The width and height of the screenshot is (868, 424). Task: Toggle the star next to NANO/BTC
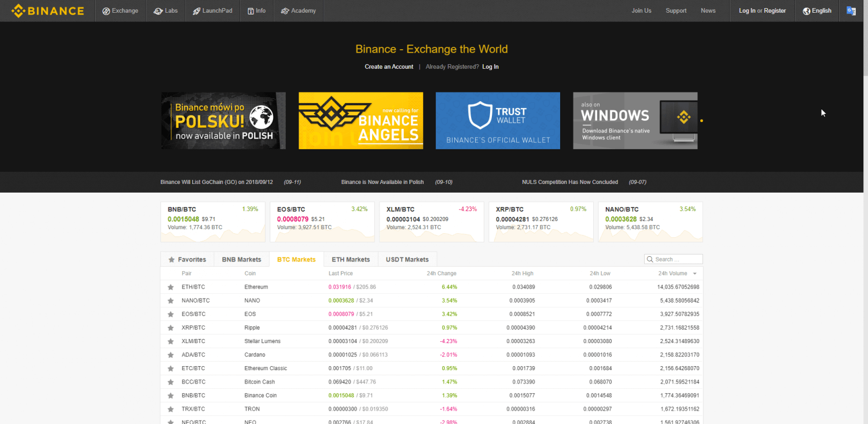170,300
